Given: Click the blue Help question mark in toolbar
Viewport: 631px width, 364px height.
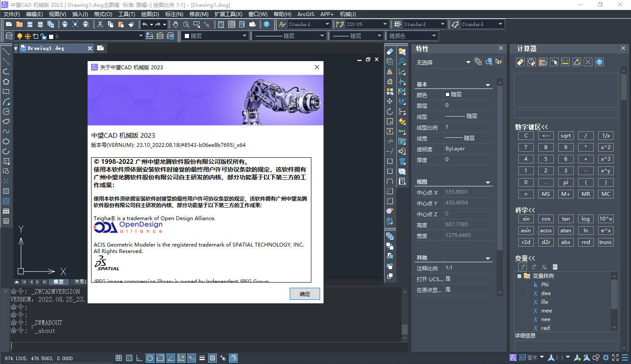Looking at the screenshot, I should (266, 24).
